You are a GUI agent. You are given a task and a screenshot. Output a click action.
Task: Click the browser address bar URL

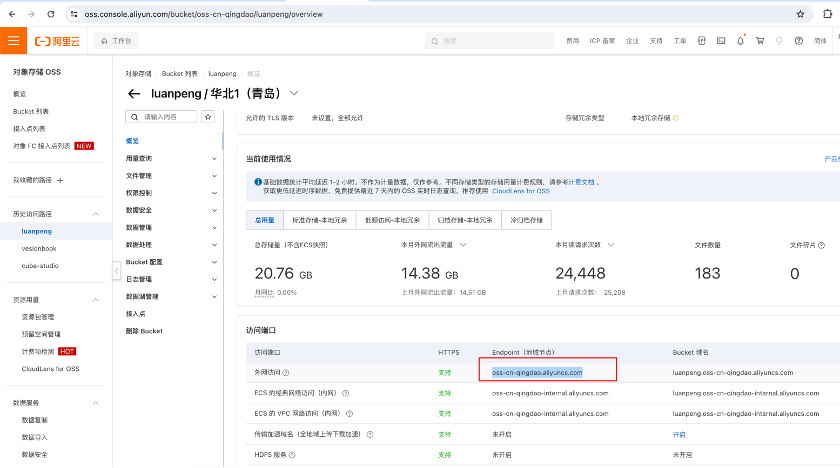point(204,14)
